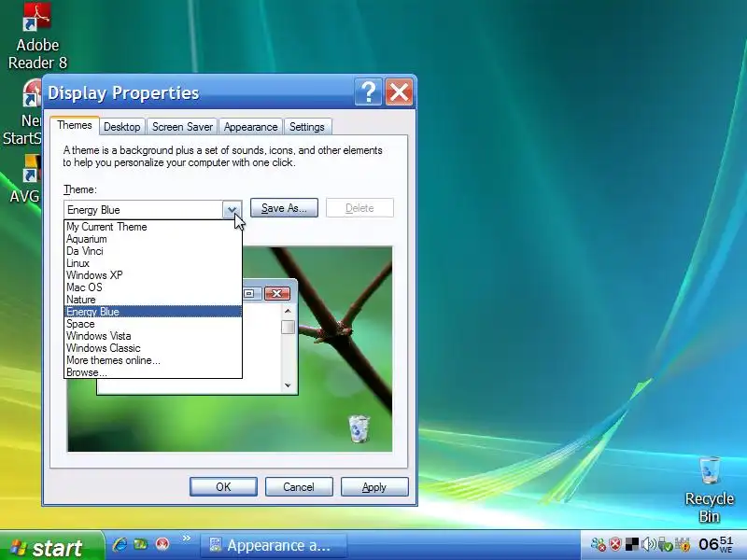Click the tray icon beside the clock
Image resolution: width=747 pixels, height=560 pixels.
click(x=683, y=544)
